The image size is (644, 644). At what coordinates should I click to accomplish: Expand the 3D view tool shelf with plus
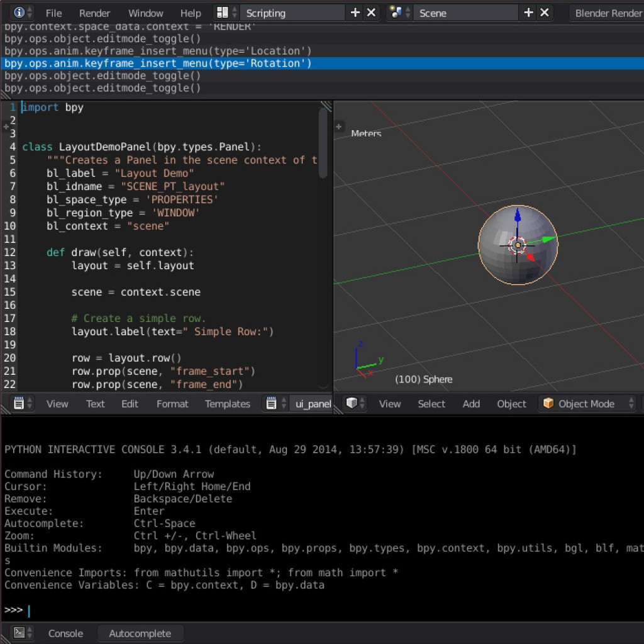coord(339,128)
